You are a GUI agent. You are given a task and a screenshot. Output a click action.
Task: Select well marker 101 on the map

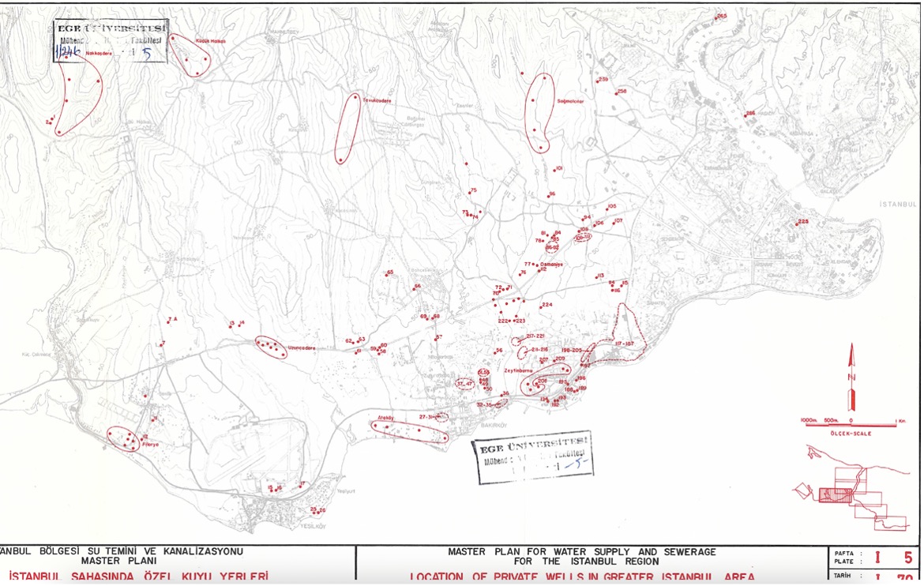click(x=556, y=167)
